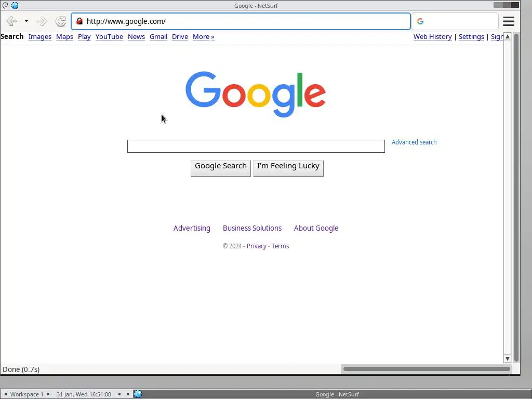532x399 pixels.
Task: Click the NetSurf globe icon in title bar
Action: coord(15,5)
